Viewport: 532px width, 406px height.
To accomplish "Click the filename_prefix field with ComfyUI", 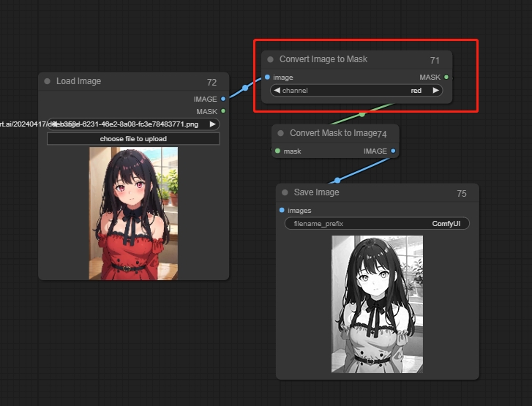I will pos(377,224).
